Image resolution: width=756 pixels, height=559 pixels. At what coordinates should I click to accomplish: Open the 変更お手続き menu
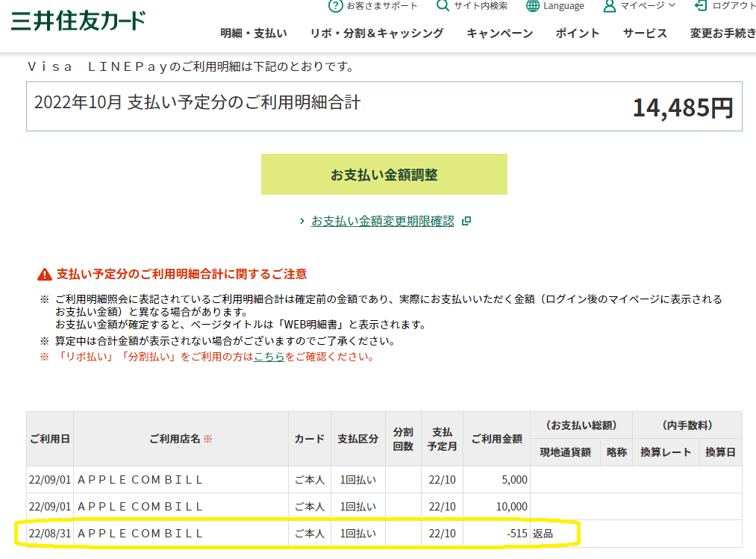click(x=722, y=34)
